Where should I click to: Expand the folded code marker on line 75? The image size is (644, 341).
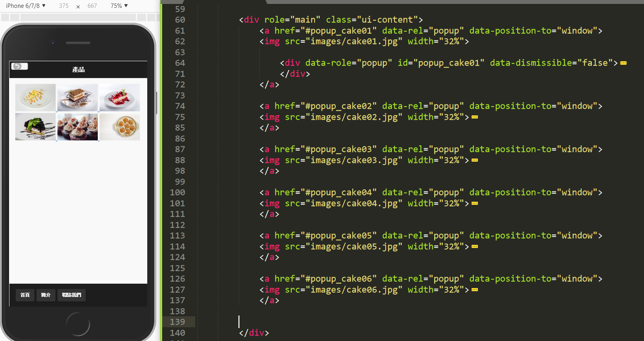click(475, 117)
